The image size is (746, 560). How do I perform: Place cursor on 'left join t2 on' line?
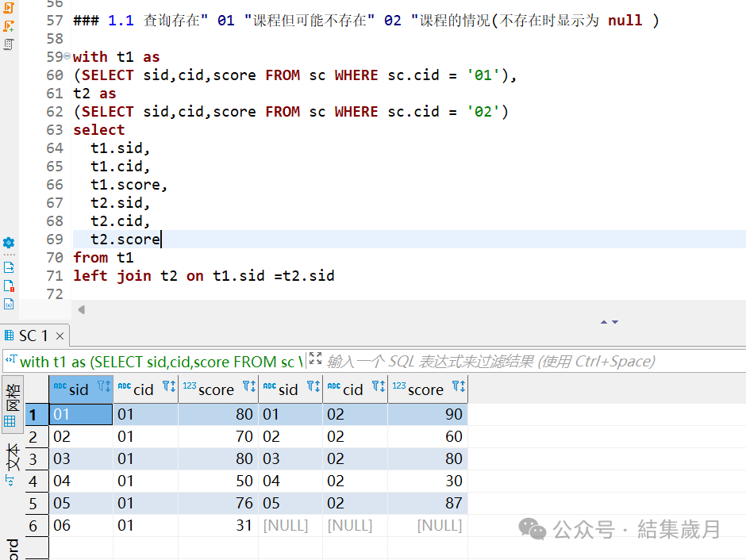point(204,276)
